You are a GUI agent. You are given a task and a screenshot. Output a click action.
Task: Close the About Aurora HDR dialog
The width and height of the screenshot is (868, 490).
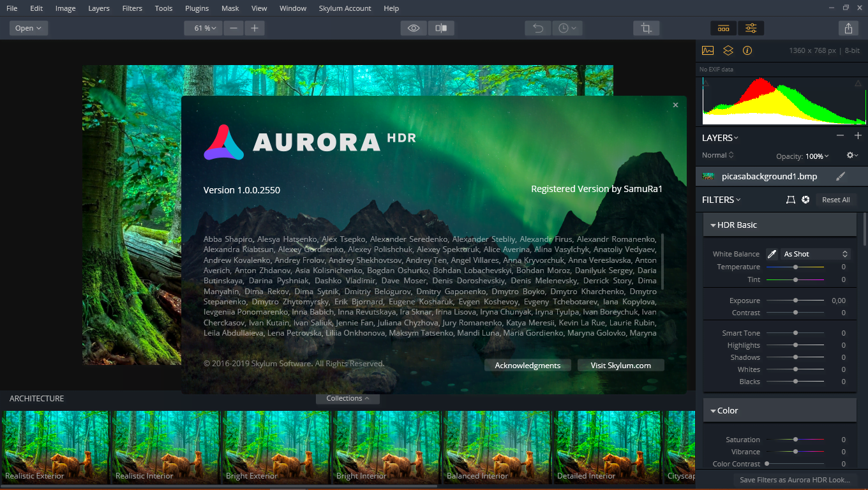(675, 105)
